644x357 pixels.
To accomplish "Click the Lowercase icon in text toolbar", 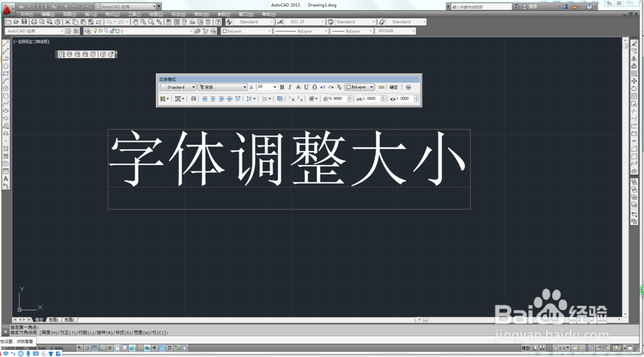I will point(300,99).
